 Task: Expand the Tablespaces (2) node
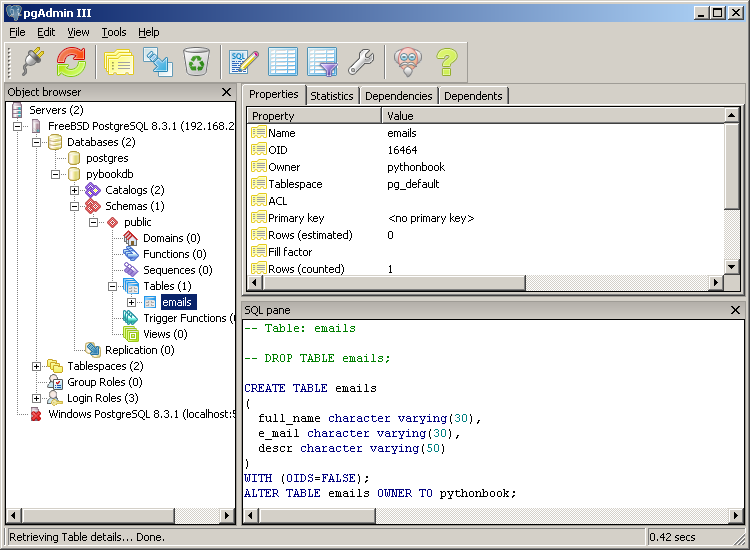(36, 366)
